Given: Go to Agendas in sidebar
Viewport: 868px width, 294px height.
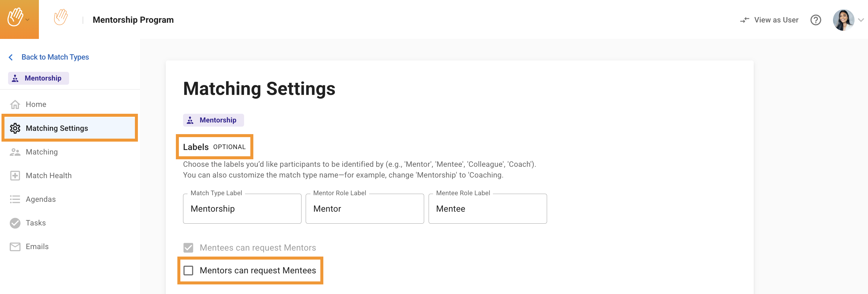Looking at the screenshot, I should pos(41,199).
